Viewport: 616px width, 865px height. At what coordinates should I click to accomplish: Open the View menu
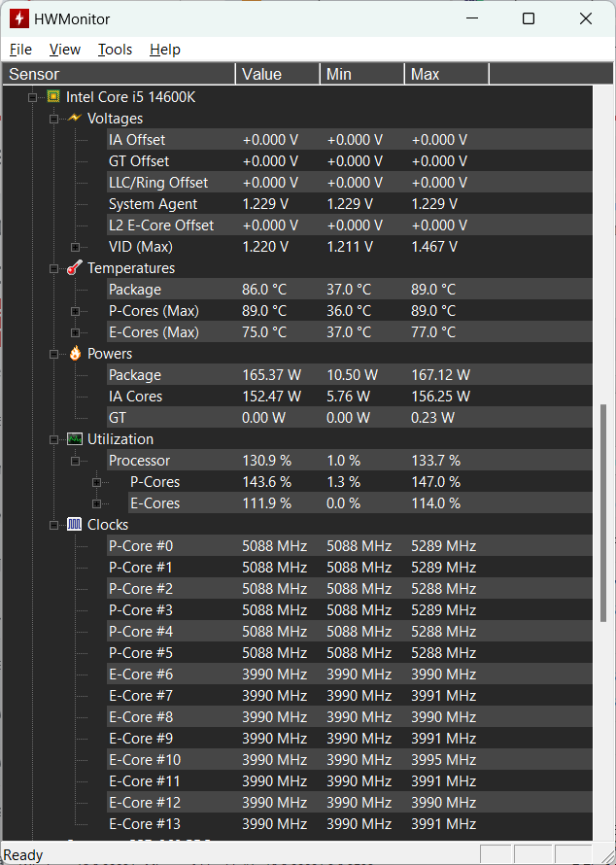(x=65, y=50)
